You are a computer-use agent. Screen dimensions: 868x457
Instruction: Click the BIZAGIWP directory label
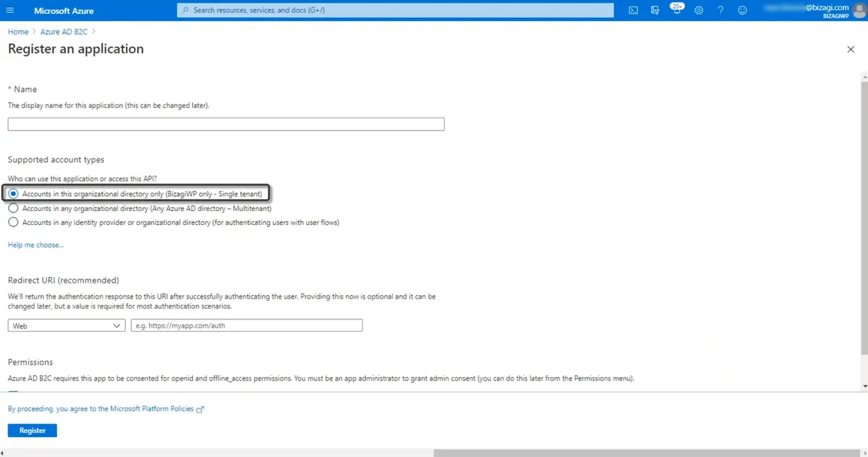coord(836,16)
